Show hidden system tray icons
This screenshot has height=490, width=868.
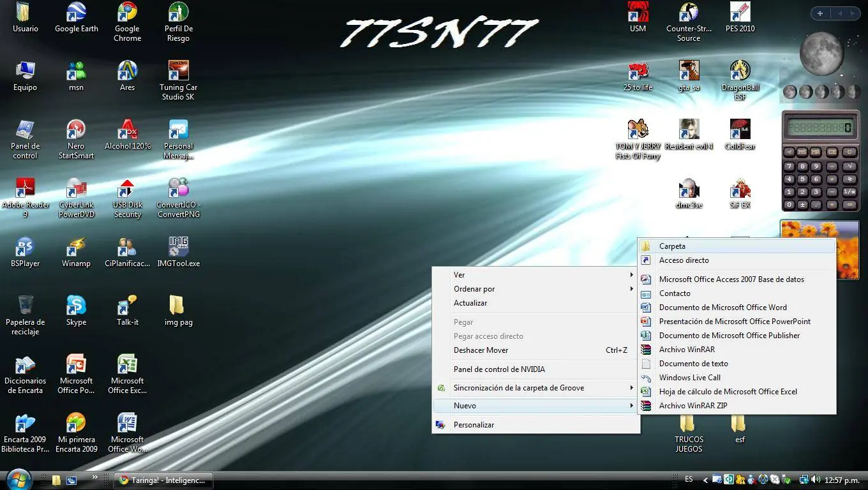pos(705,480)
